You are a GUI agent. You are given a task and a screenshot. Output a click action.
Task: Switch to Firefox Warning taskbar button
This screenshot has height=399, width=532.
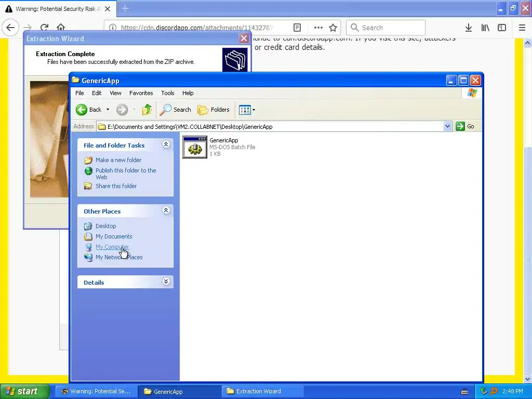pyautogui.click(x=96, y=391)
